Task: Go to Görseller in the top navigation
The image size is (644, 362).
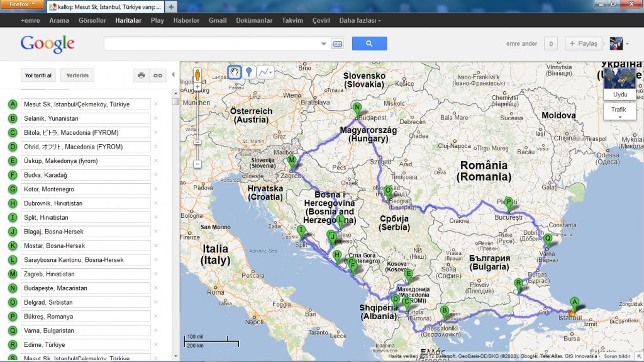Action: (92, 21)
